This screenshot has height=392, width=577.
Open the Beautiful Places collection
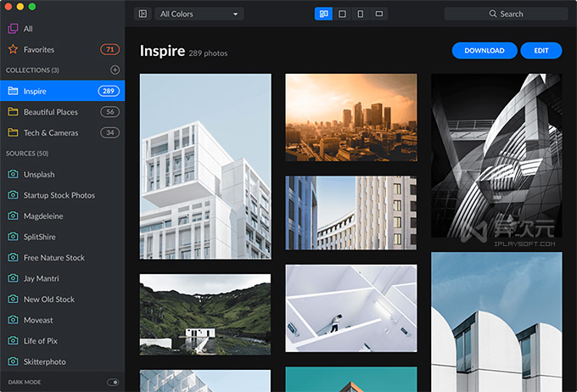coord(51,112)
